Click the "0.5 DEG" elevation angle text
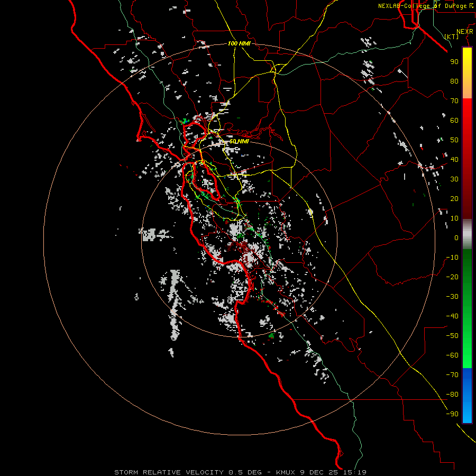This screenshot has width=476, height=476. point(245,472)
